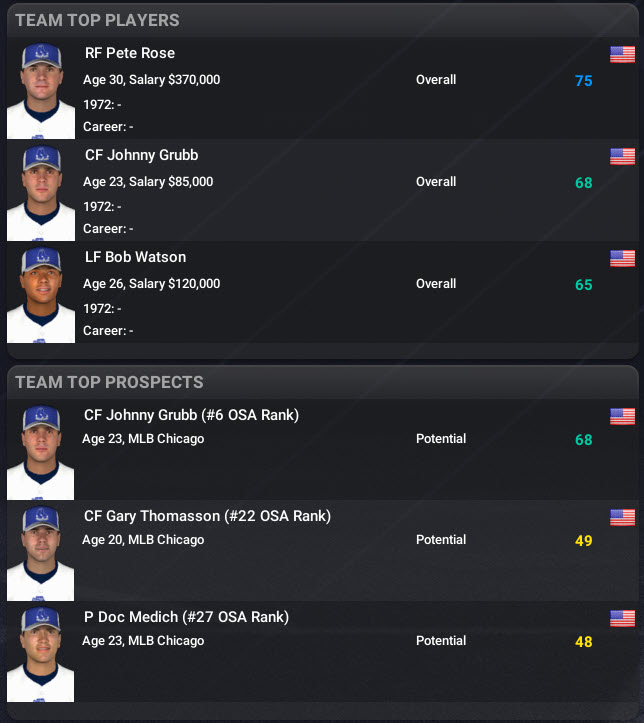Open the RF Pete Rose name link
The image size is (644, 723).
point(130,53)
